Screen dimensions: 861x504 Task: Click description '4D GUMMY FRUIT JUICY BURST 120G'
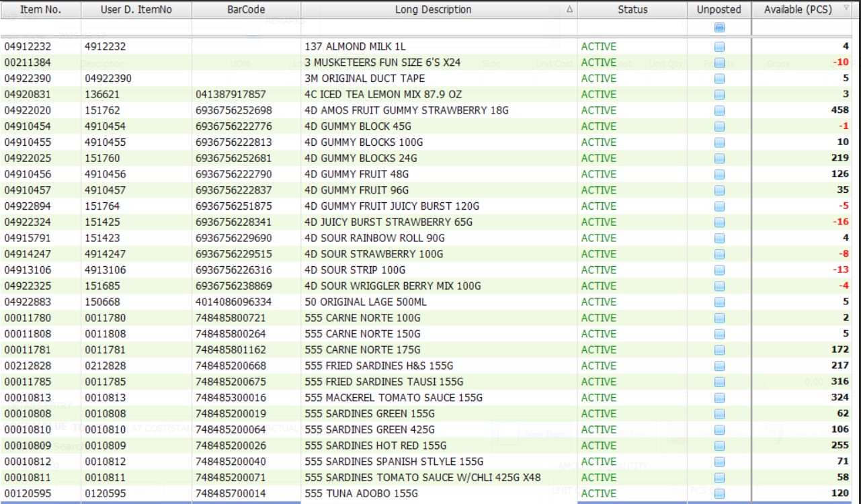(392, 206)
